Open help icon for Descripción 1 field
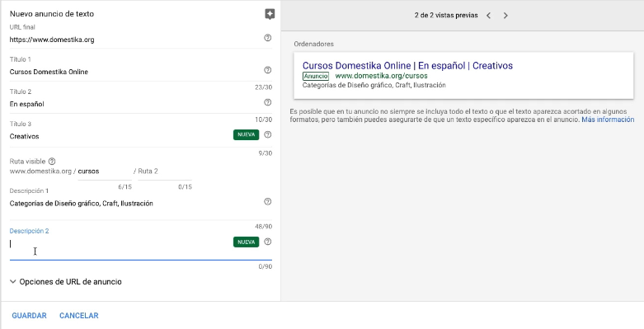 point(267,202)
